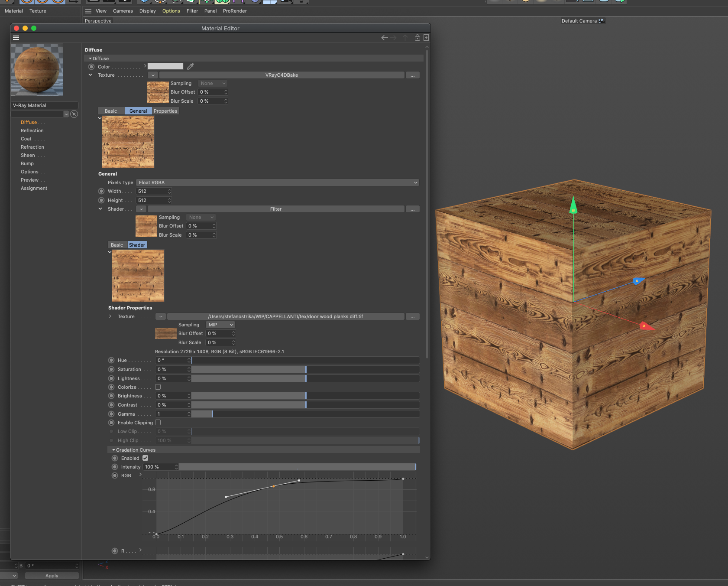728x586 pixels.
Task: Click the material preview sphere
Action: [x=37, y=70]
